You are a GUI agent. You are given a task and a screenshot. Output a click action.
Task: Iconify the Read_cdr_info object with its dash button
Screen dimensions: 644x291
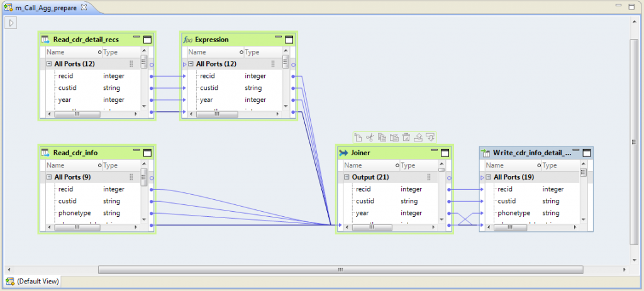pyautogui.click(x=136, y=150)
